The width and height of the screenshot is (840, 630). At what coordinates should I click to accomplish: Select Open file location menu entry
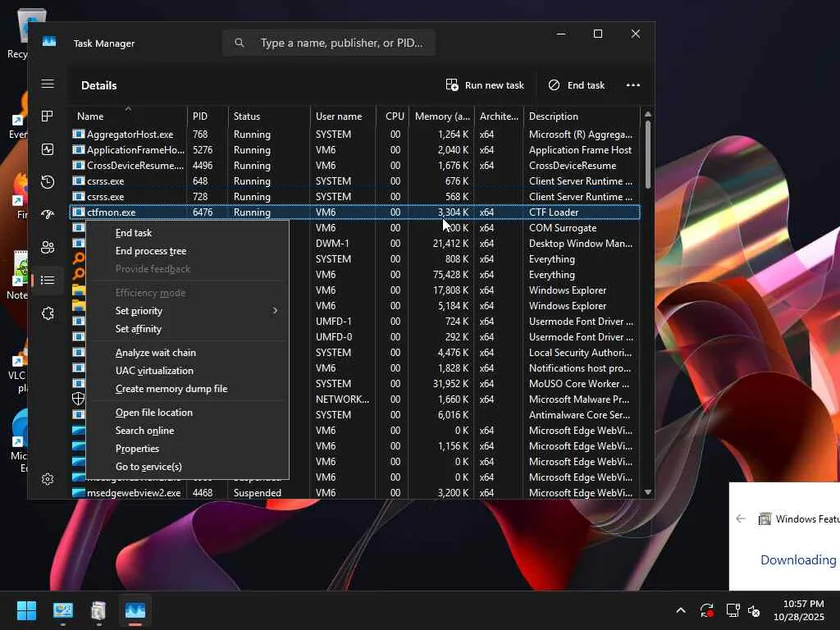point(154,413)
